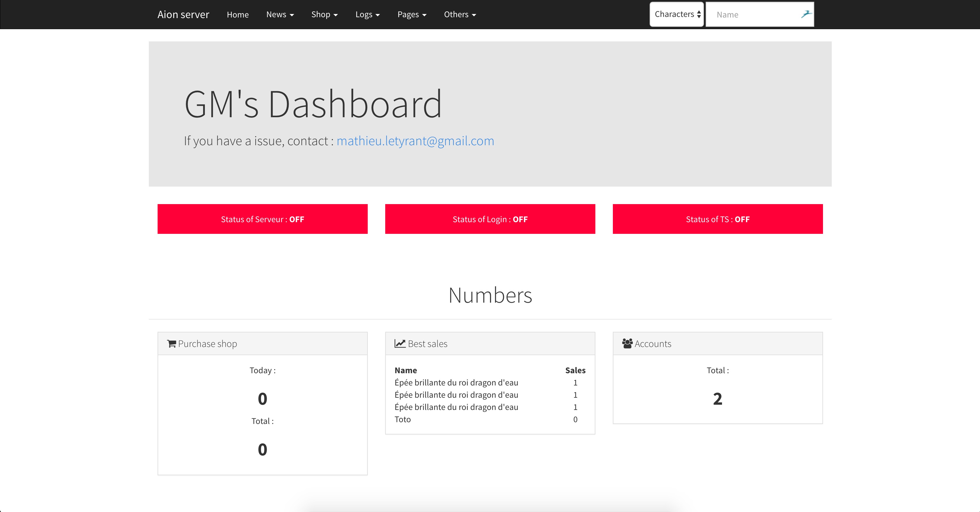Expand the Shop dropdown menu
This screenshot has height=512, width=980.
(325, 15)
